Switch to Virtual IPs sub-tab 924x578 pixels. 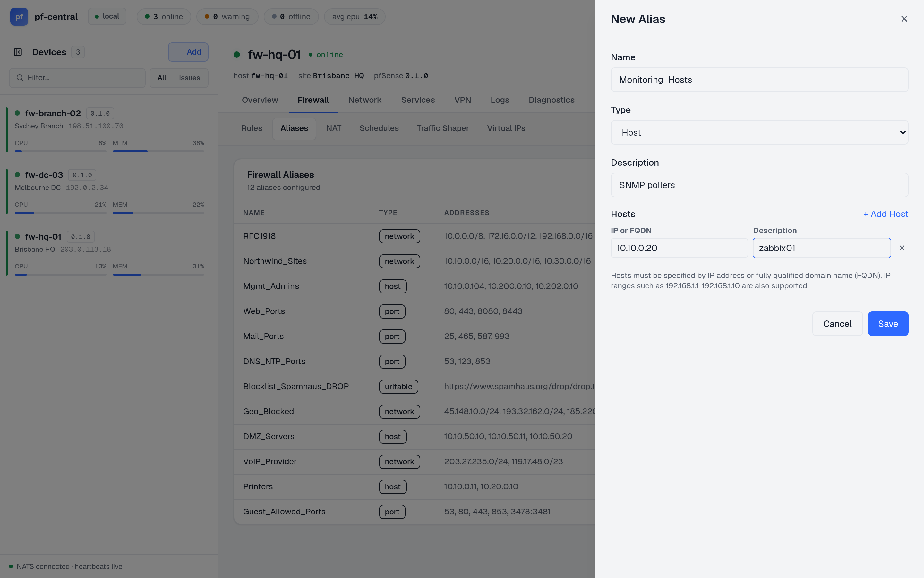pyautogui.click(x=506, y=128)
